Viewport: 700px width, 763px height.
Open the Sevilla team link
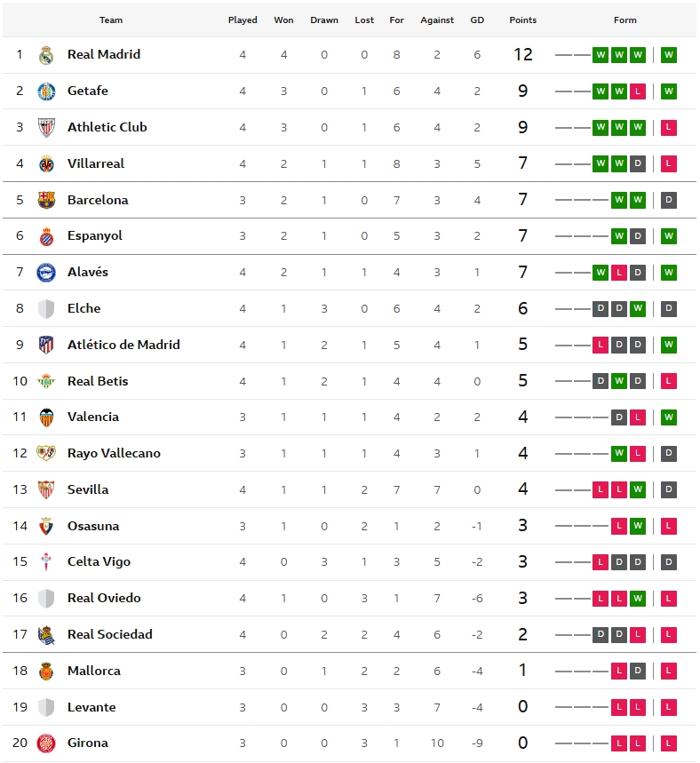coord(88,489)
